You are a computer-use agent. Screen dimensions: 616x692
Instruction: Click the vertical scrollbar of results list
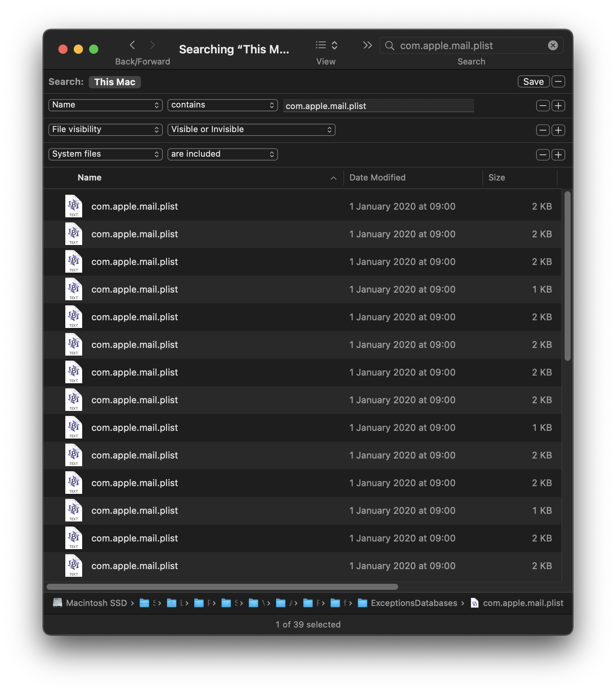567,276
